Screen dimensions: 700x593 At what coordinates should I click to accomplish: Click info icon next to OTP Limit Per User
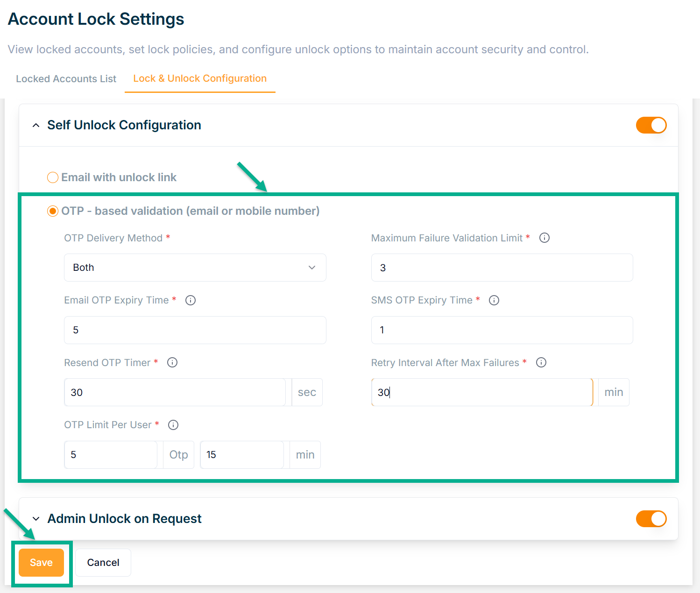(x=173, y=425)
